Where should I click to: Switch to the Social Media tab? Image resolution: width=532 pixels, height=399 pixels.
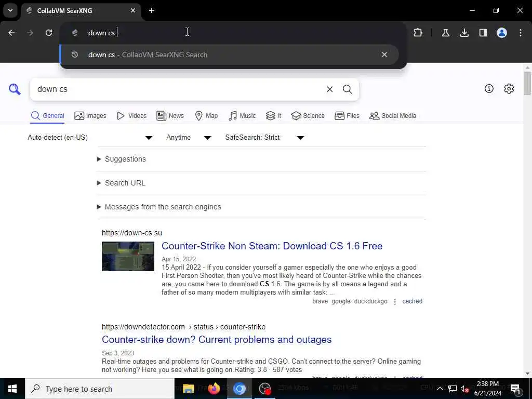(x=393, y=116)
